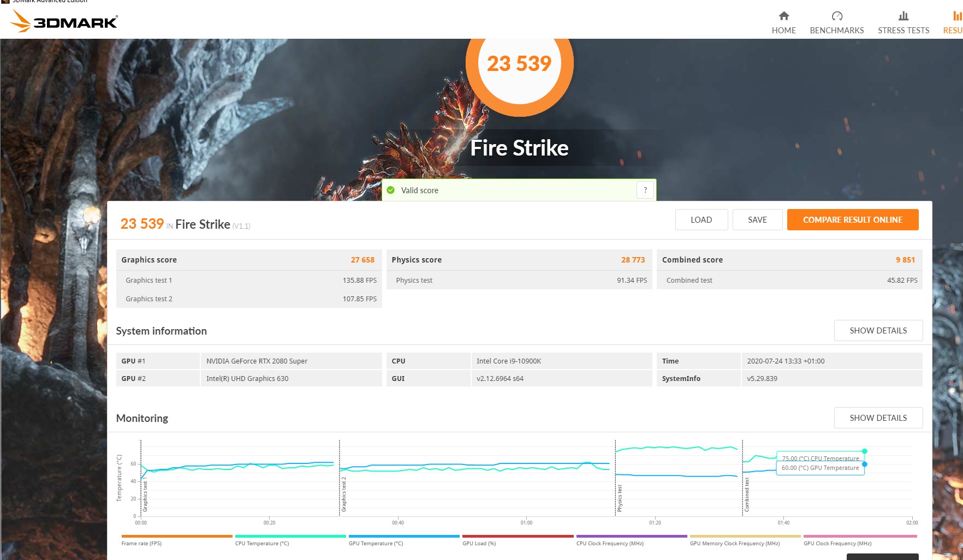963x560 pixels.
Task: Toggle the GPU Memory Clock Frequency legend
Action: point(745,540)
